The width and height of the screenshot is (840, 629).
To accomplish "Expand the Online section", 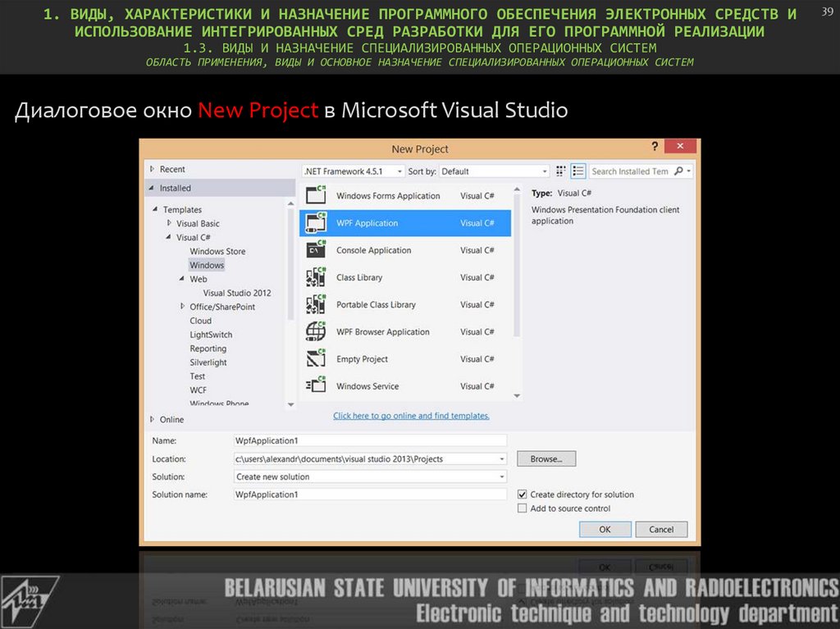I will pyautogui.click(x=152, y=420).
